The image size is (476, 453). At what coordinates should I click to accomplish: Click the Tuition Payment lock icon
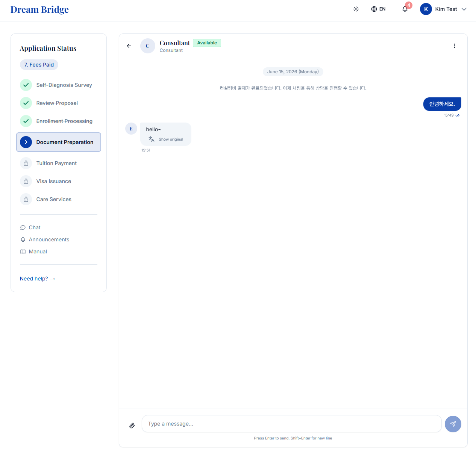[x=26, y=163]
